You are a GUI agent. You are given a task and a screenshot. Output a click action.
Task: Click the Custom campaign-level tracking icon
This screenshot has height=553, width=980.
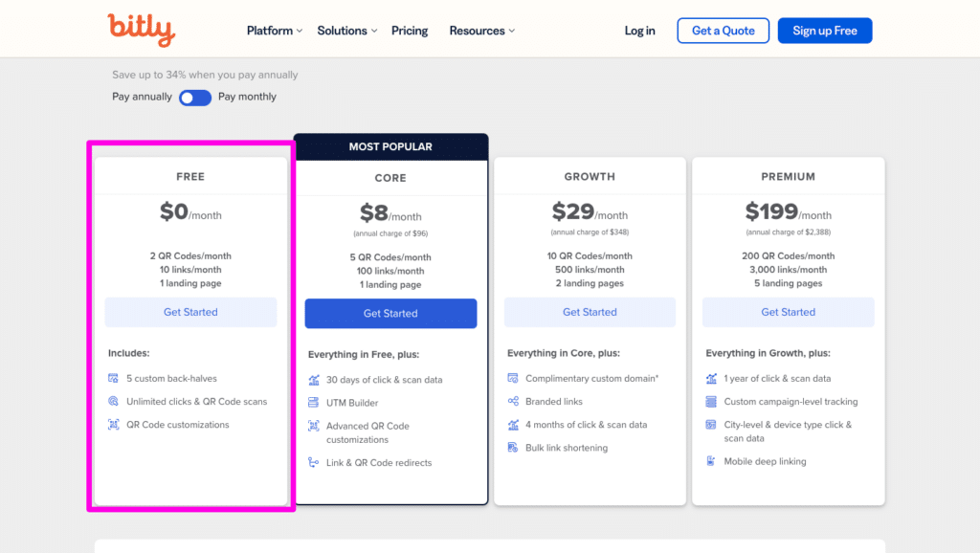tap(711, 401)
